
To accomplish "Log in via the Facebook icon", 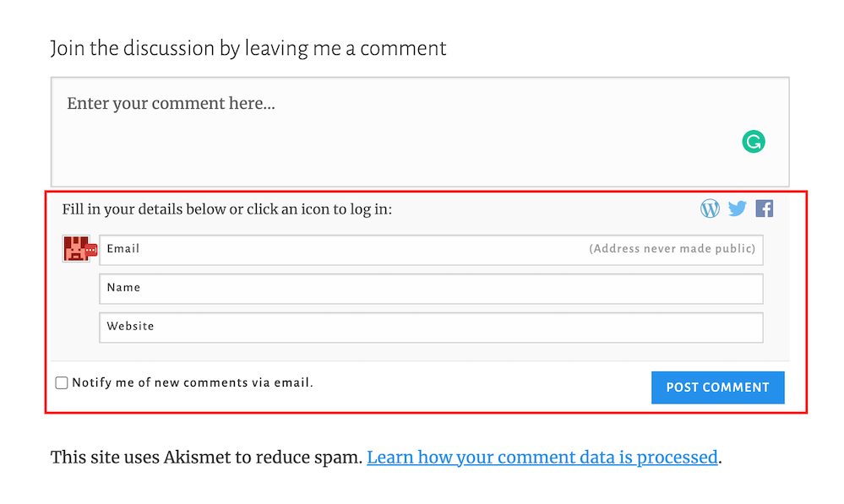I will coord(765,209).
